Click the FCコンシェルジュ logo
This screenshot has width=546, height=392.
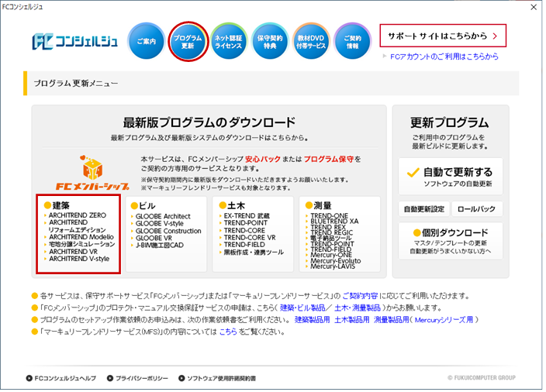[75, 42]
